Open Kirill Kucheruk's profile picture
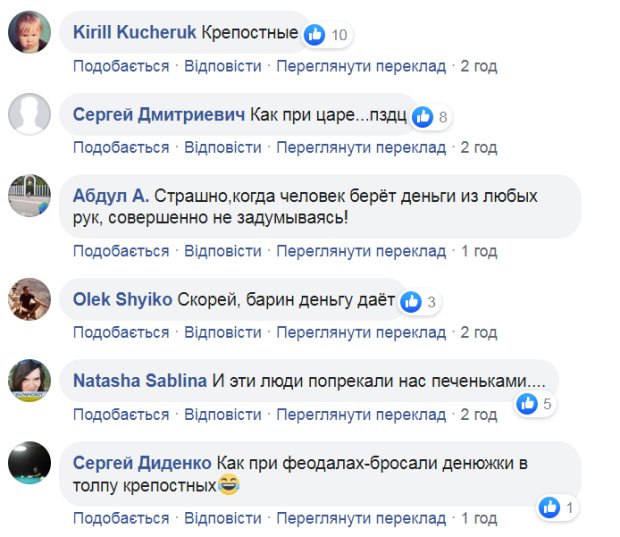620x537 pixels. 29,34
